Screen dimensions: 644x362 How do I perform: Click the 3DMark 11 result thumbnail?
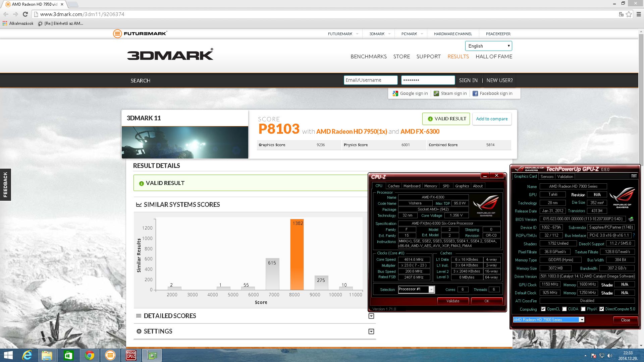point(185,142)
